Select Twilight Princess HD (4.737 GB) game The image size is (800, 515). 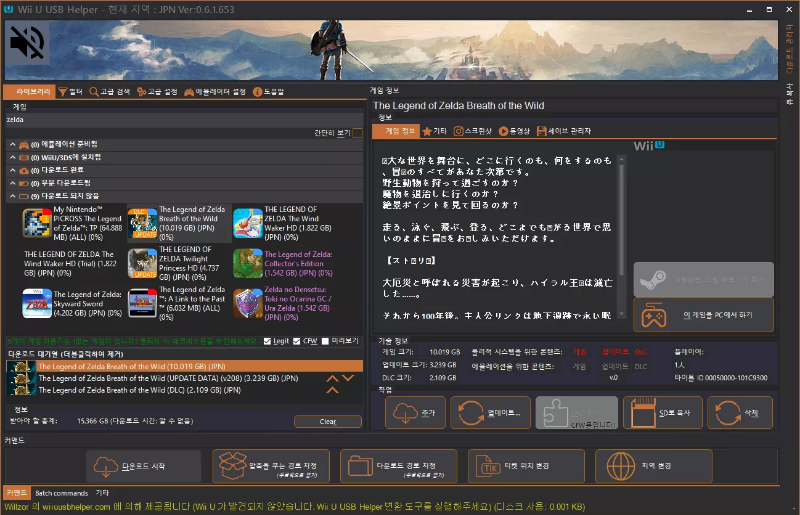(x=178, y=263)
